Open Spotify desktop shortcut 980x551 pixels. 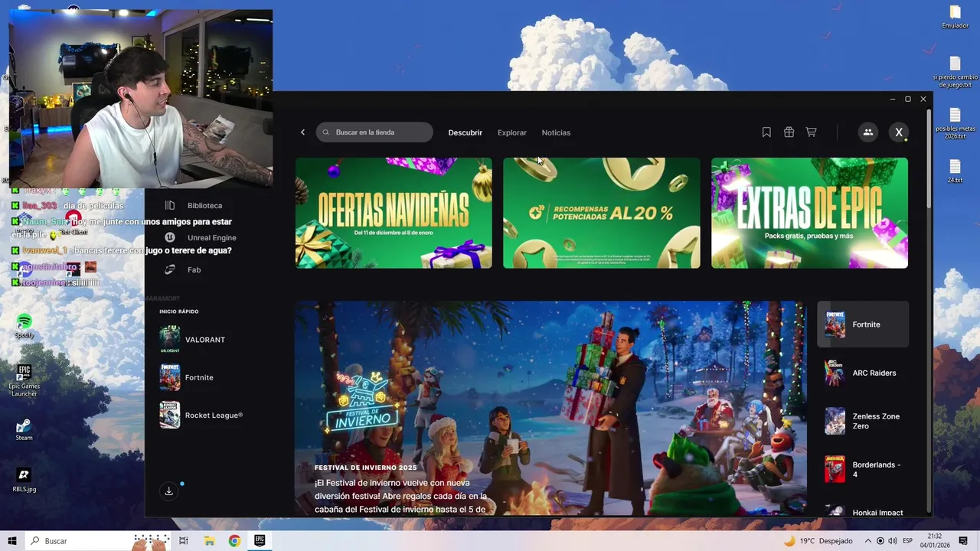24,326
